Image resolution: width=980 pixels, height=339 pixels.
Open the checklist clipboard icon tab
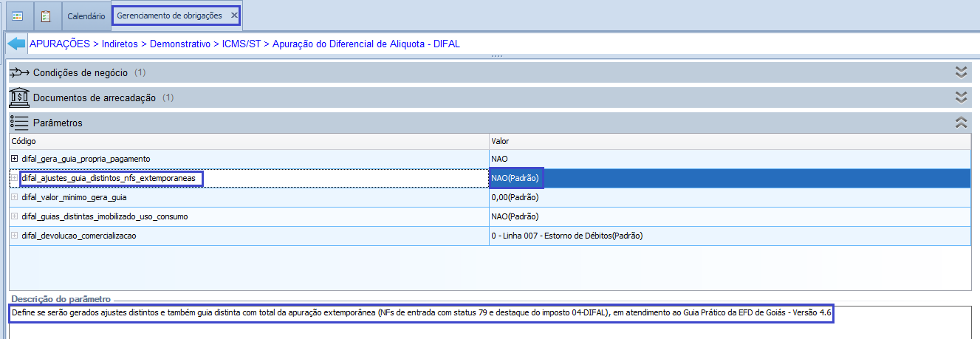46,16
